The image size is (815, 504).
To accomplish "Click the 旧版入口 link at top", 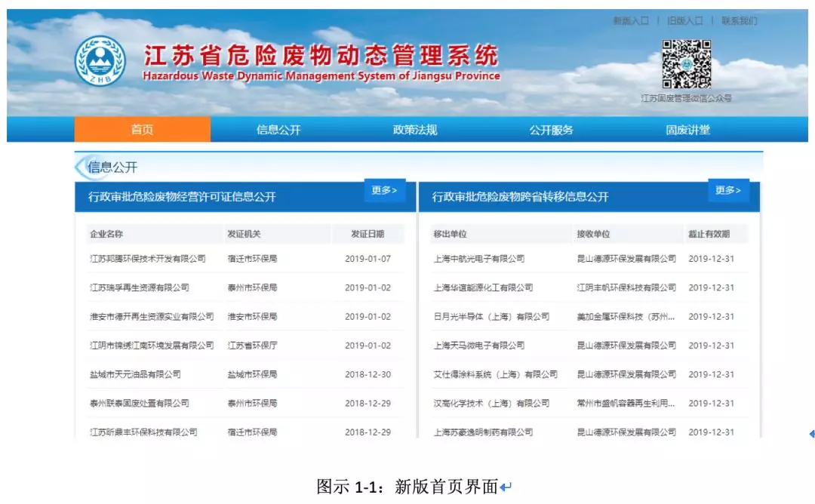I will coord(684,21).
